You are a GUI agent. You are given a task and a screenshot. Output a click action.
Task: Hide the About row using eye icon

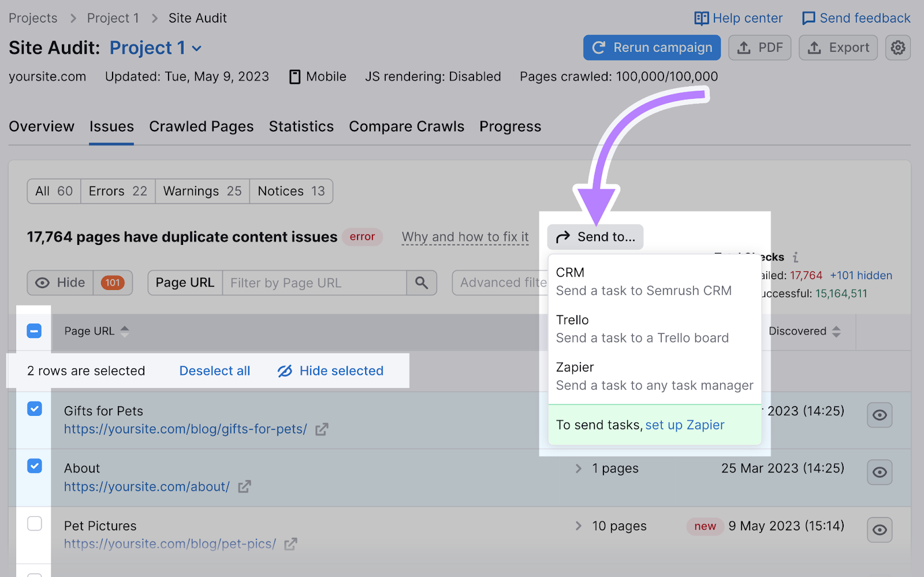[879, 472]
